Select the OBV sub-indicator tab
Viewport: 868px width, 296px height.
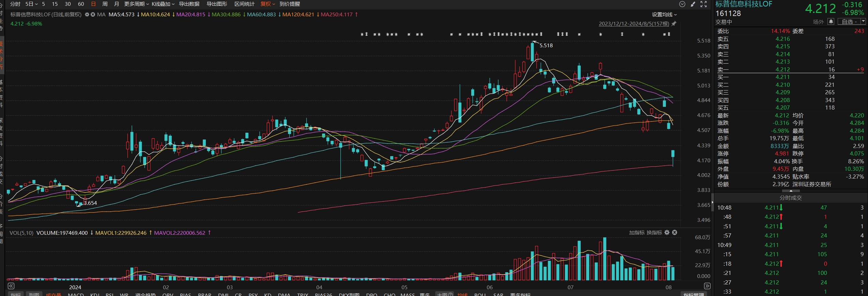coord(168,294)
